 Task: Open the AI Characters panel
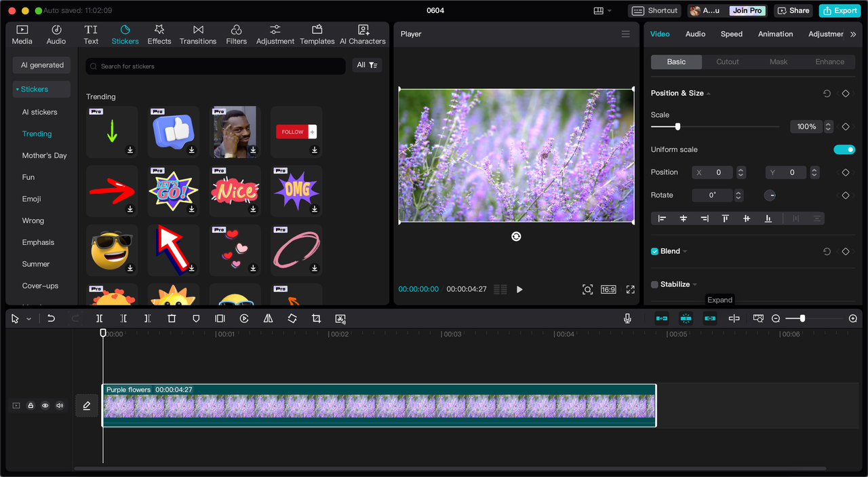(x=363, y=34)
